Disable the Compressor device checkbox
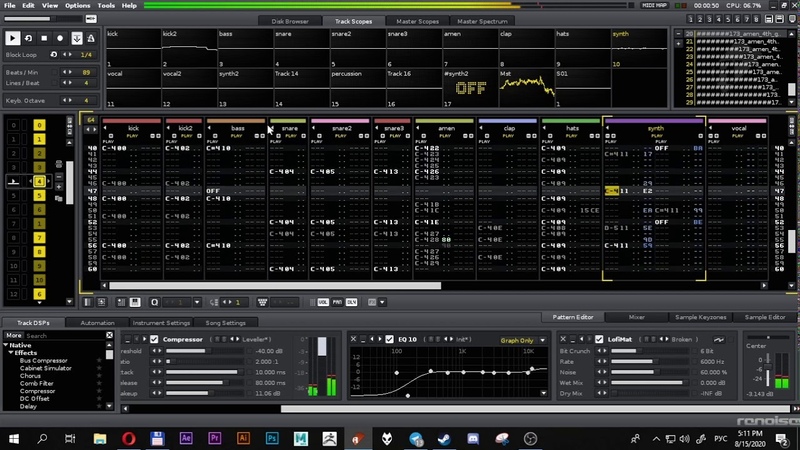This screenshot has height=450, width=800. [154, 339]
